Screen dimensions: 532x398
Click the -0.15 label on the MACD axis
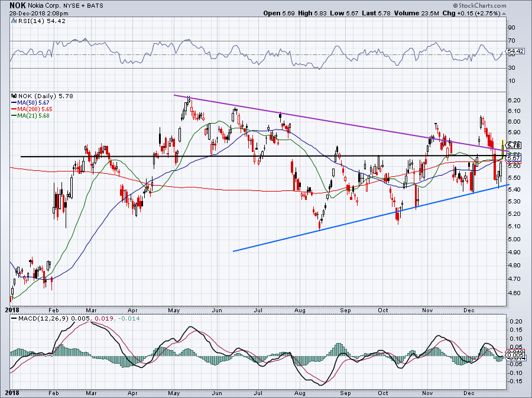coord(515,381)
